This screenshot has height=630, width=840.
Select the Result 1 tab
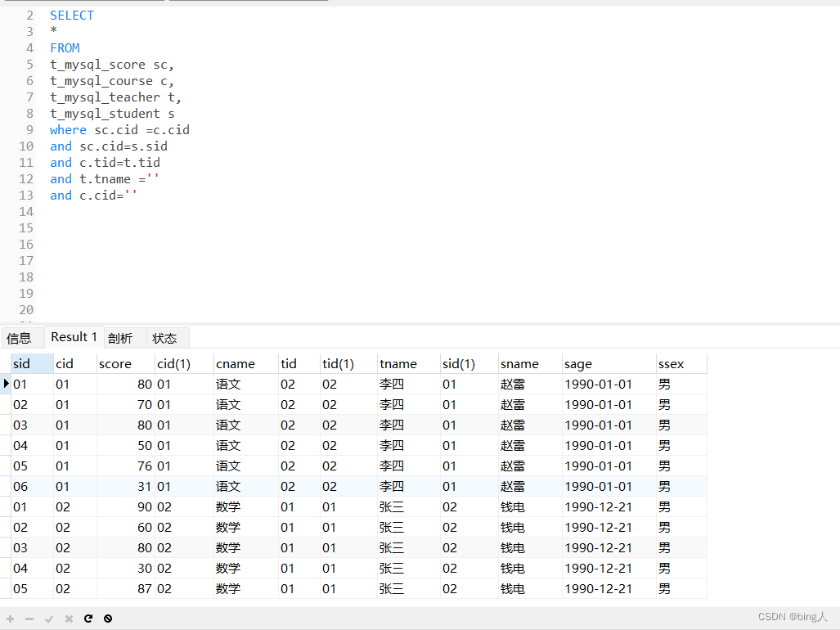coord(74,336)
